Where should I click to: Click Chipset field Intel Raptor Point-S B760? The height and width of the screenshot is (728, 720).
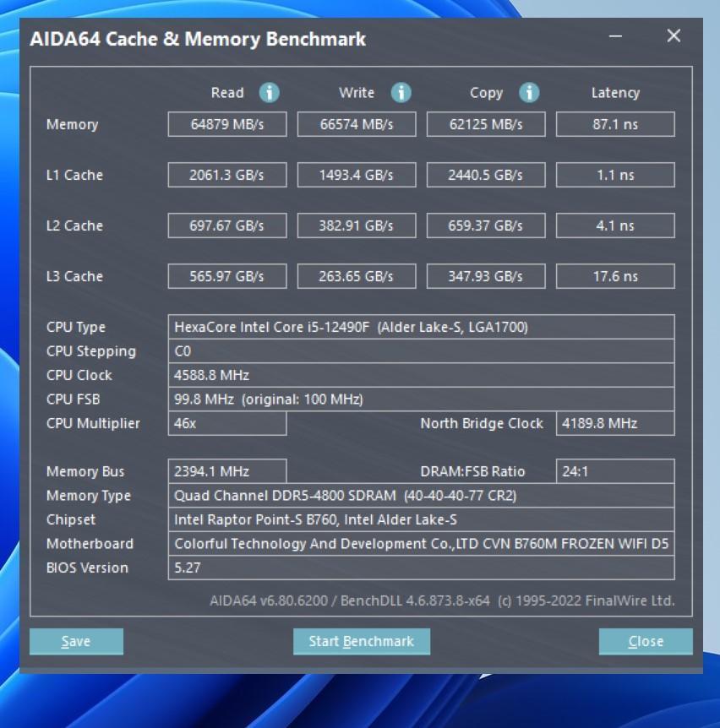422,519
